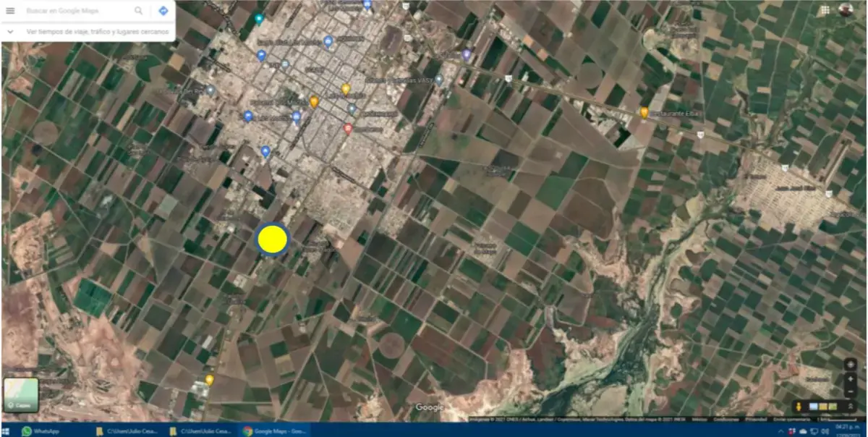Open the 'México' footer link
868x437 pixels.
click(x=699, y=420)
